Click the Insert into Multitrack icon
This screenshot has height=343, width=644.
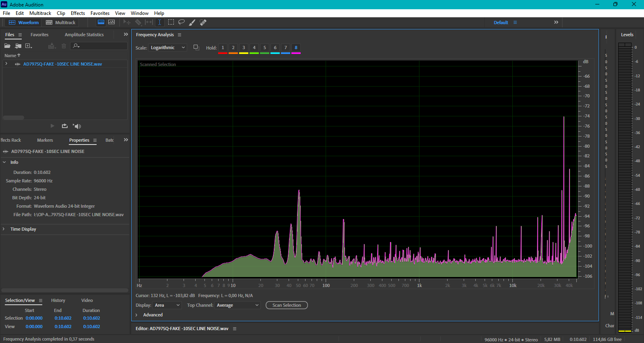coord(52,46)
